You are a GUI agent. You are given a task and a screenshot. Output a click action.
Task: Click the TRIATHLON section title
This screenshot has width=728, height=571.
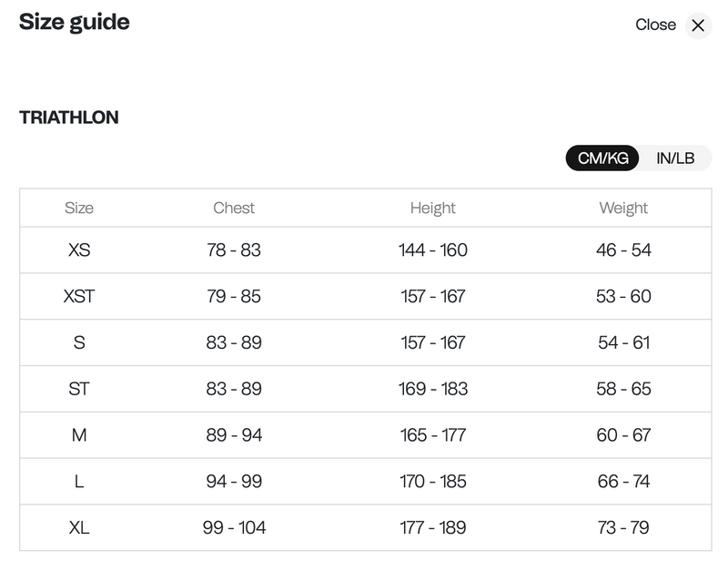coord(69,117)
